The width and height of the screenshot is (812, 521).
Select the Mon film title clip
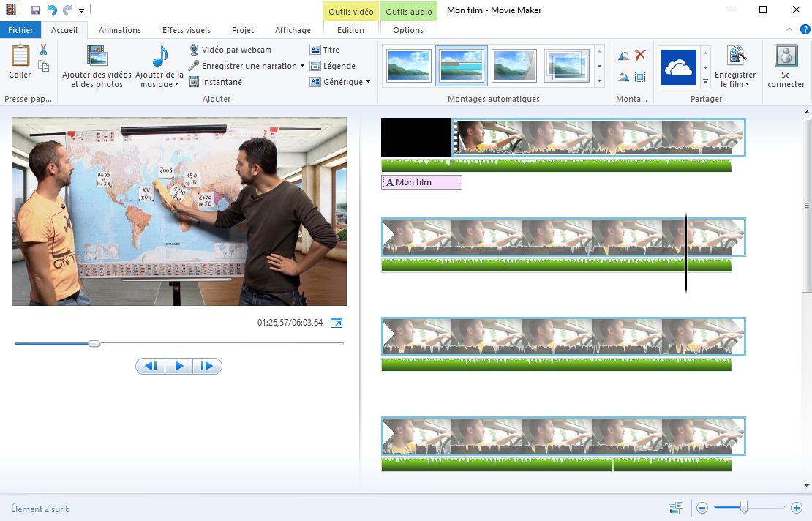[421, 182]
